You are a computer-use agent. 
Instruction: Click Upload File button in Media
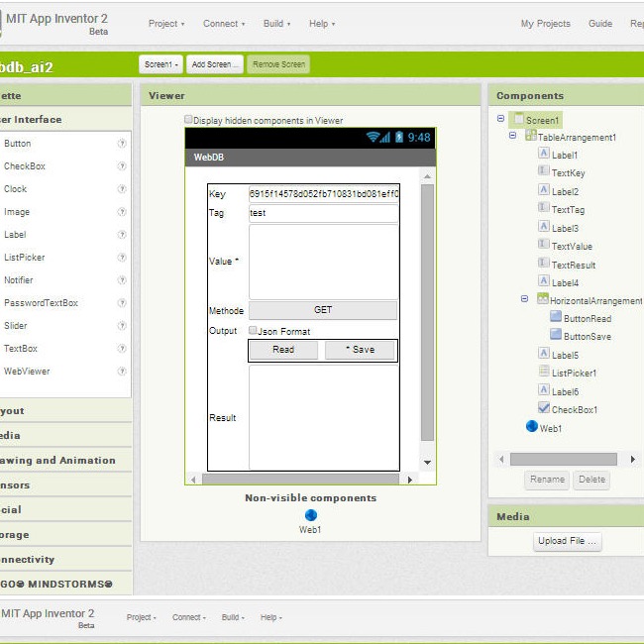(x=567, y=541)
